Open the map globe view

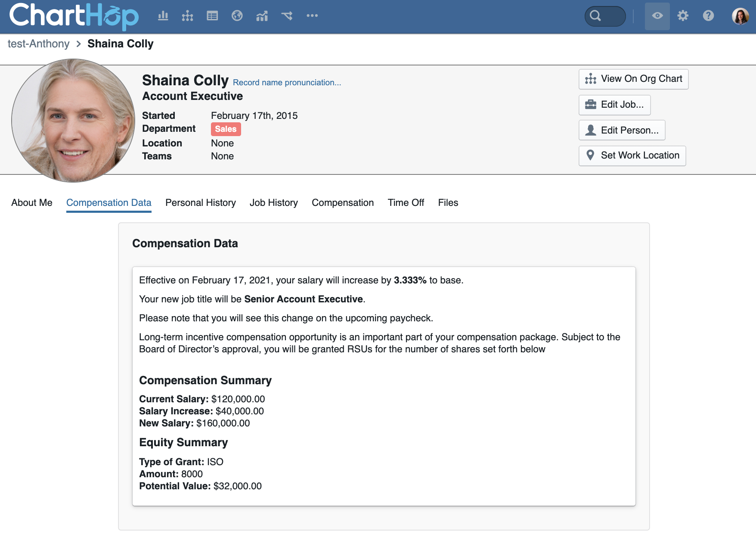click(237, 16)
